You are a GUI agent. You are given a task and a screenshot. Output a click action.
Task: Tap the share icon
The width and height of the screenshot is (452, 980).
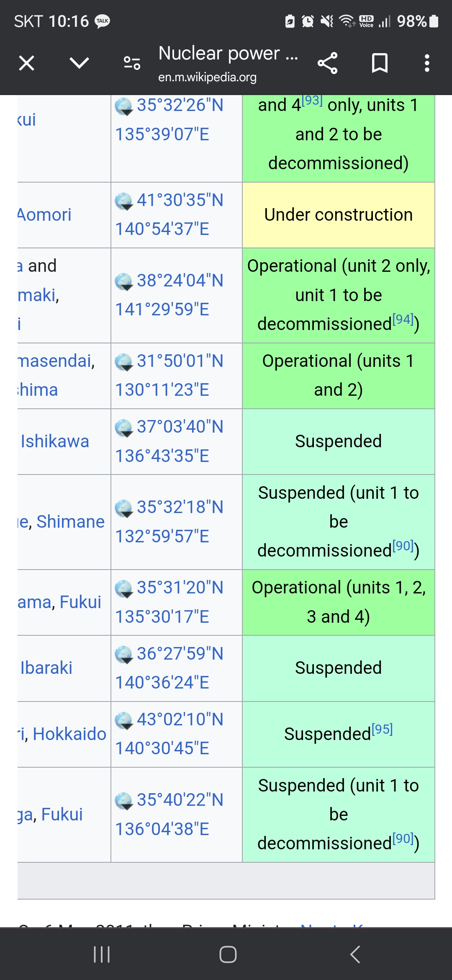pos(327,63)
